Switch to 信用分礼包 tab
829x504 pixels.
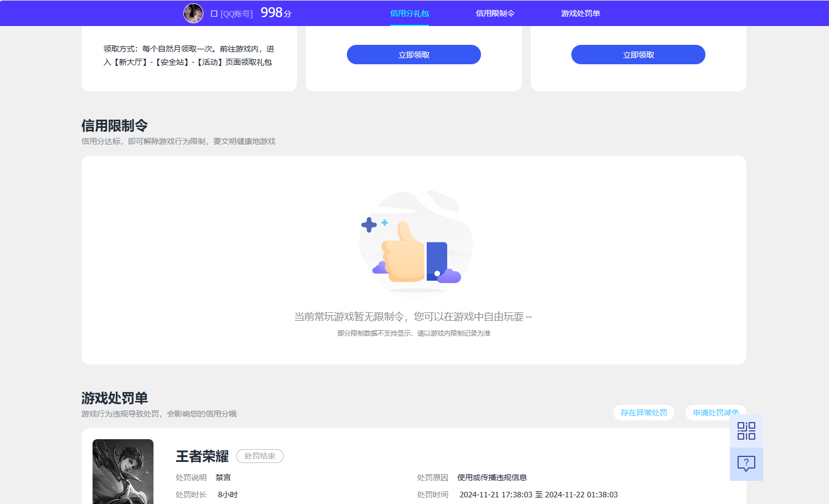click(x=410, y=13)
